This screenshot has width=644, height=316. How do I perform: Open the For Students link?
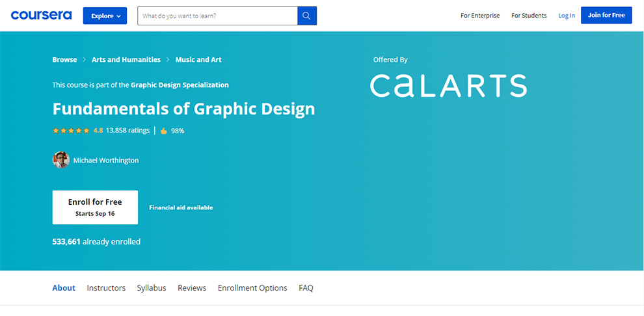pyautogui.click(x=529, y=16)
